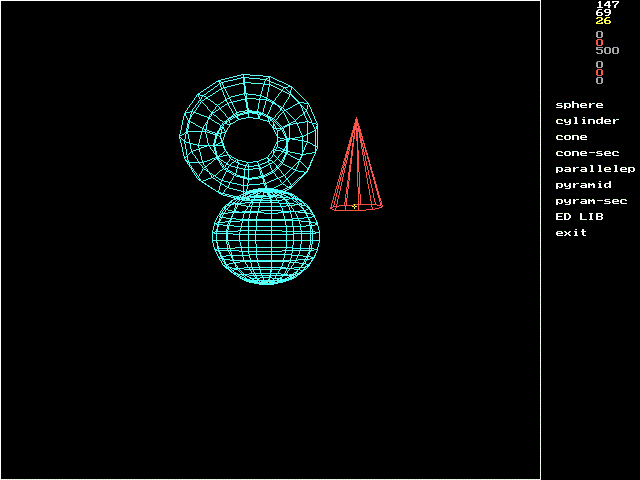Select the sphere primitive from menu

tap(579, 105)
